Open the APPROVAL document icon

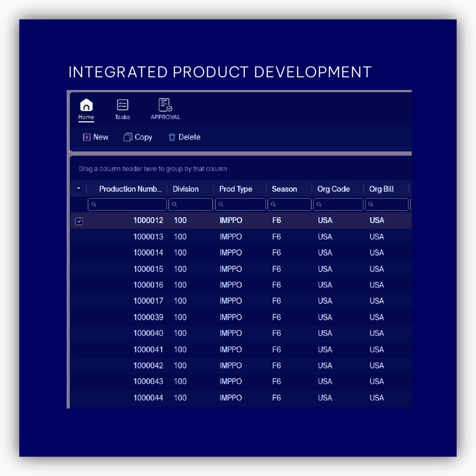165,105
